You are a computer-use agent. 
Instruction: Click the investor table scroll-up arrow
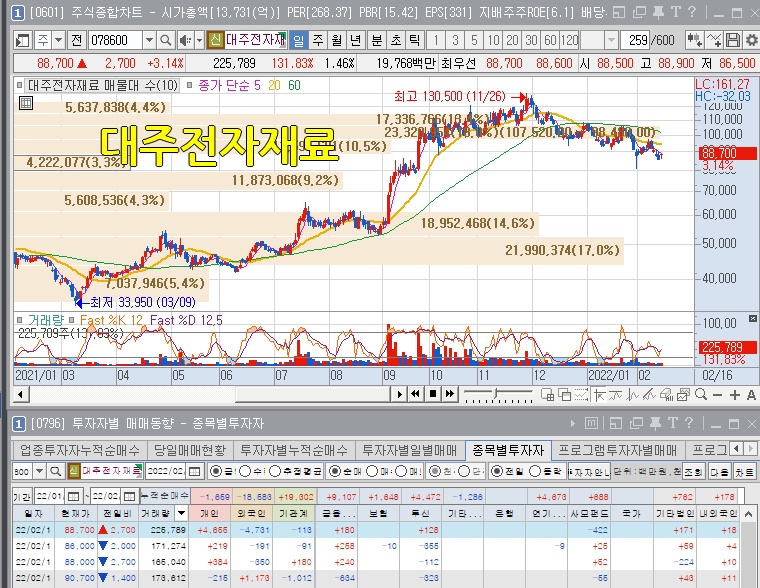pos(748,513)
